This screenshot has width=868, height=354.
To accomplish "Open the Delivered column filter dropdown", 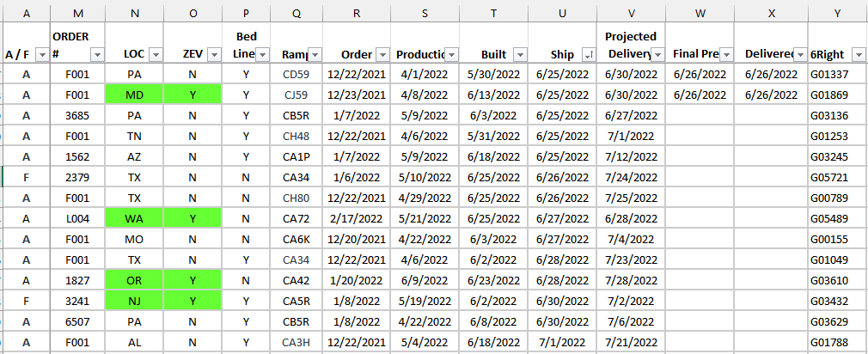I will 800,54.
